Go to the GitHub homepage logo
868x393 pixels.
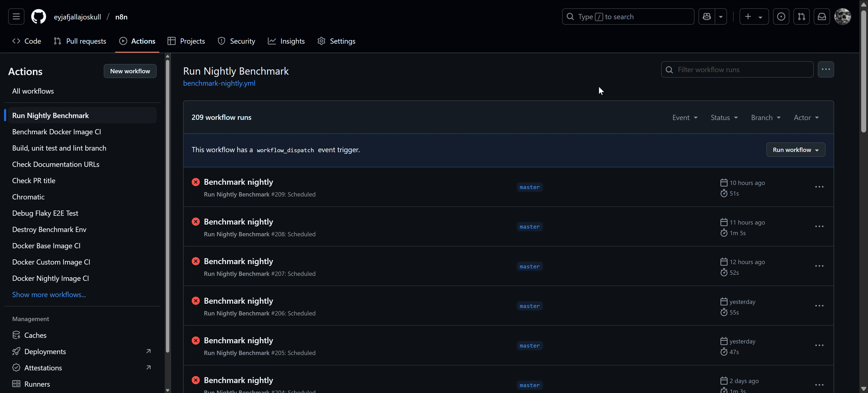tap(38, 17)
